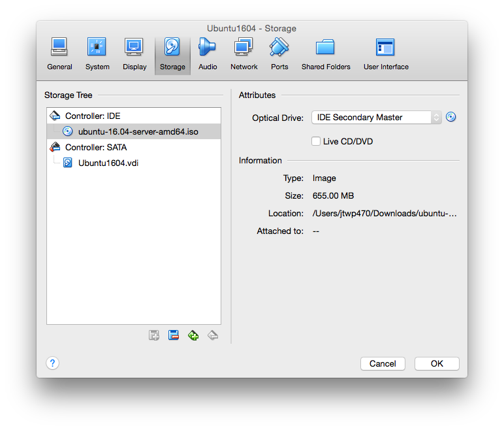This screenshot has height=430, width=504.
Task: Click the choose optical disk file icon
Action: [450, 118]
